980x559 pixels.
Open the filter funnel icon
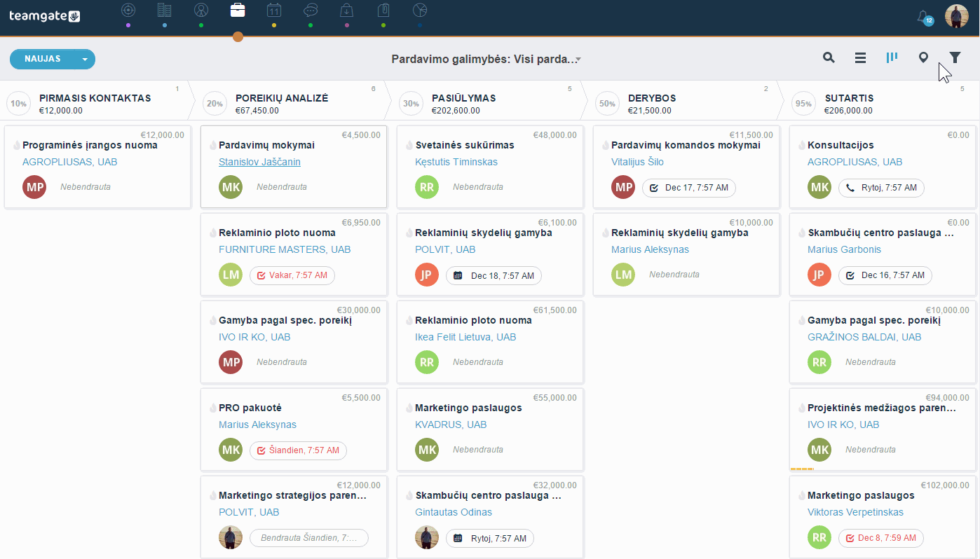955,58
